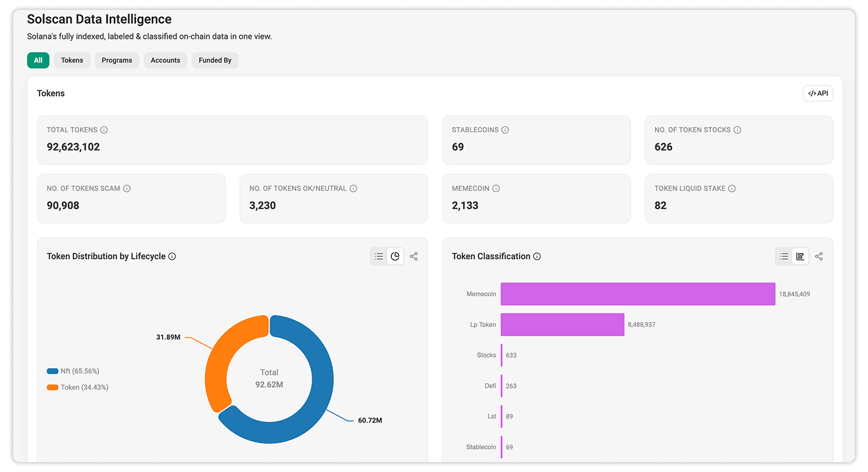Switch Lifecycle chart to list view

click(379, 256)
